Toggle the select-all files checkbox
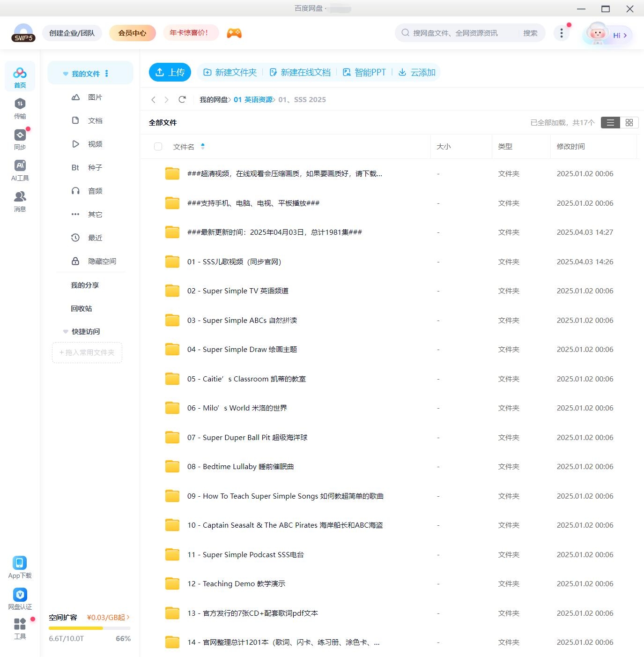 click(x=158, y=147)
